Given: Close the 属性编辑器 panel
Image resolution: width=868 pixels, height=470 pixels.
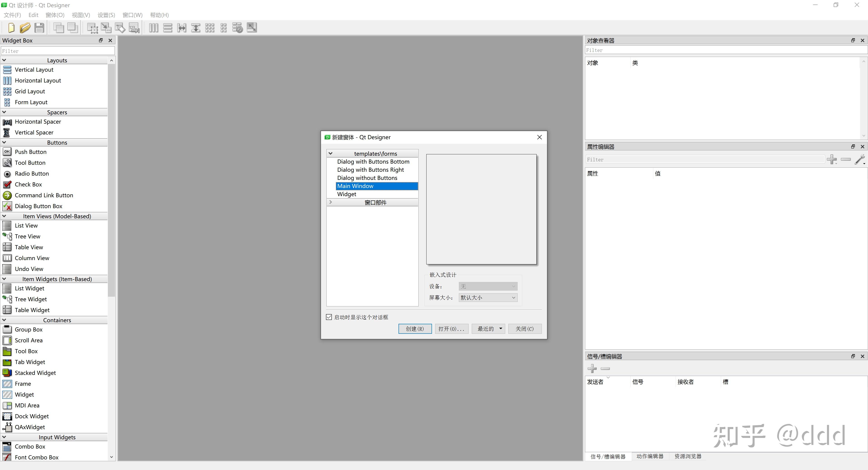Looking at the screenshot, I should coord(862,146).
